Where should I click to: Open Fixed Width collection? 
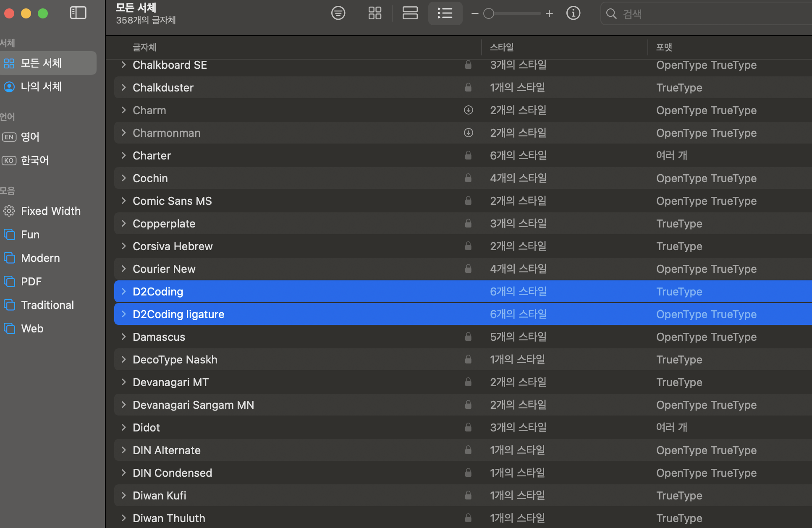click(x=48, y=211)
